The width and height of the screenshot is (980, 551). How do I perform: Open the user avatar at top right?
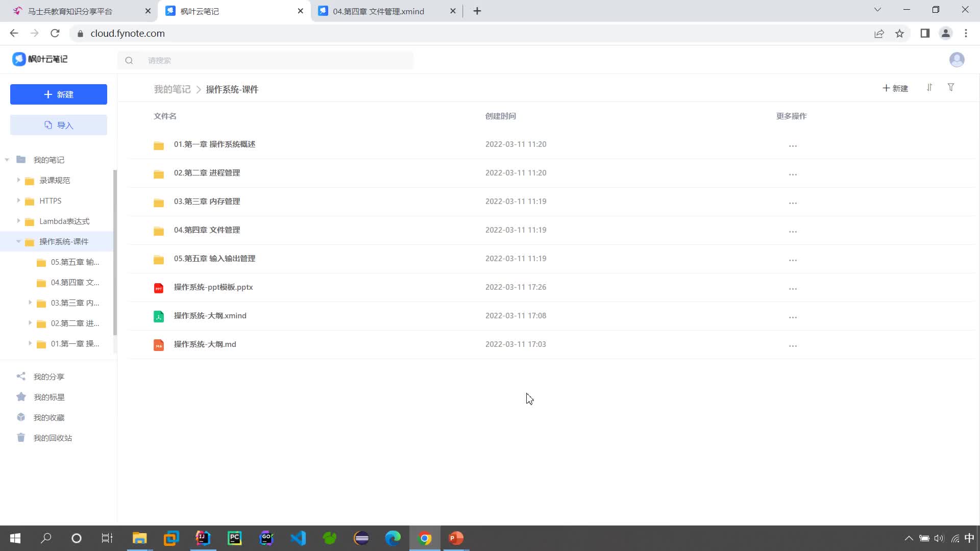pyautogui.click(x=957, y=60)
